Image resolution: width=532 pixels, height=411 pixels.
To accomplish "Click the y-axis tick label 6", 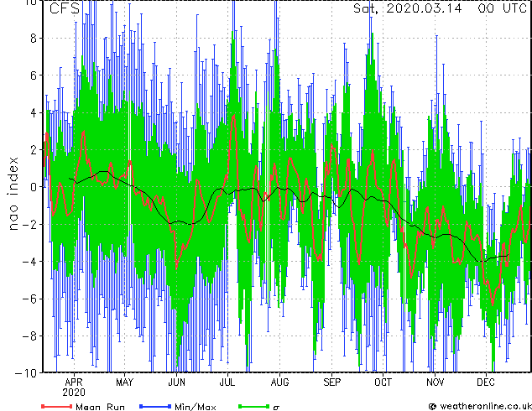I will pos(34,75).
